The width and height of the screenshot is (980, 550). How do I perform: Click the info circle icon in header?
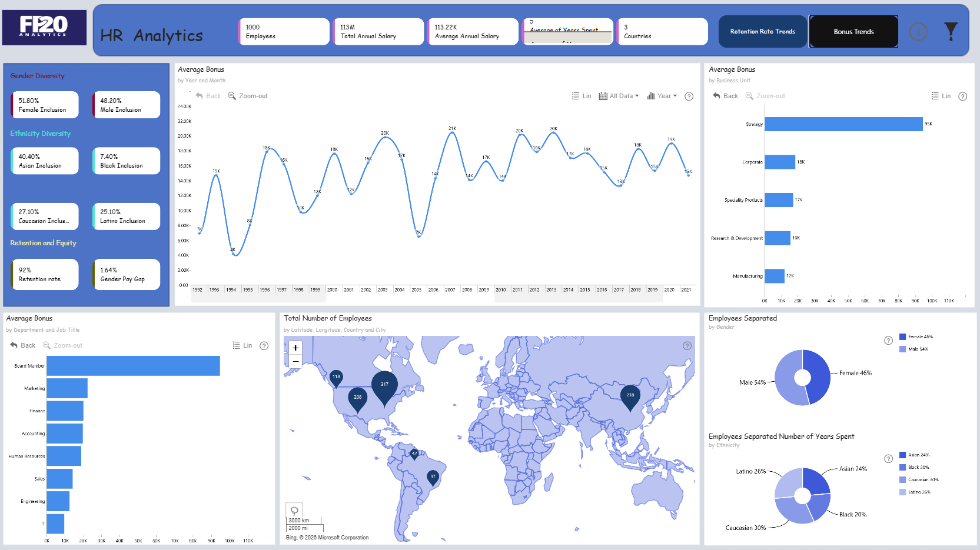click(918, 31)
